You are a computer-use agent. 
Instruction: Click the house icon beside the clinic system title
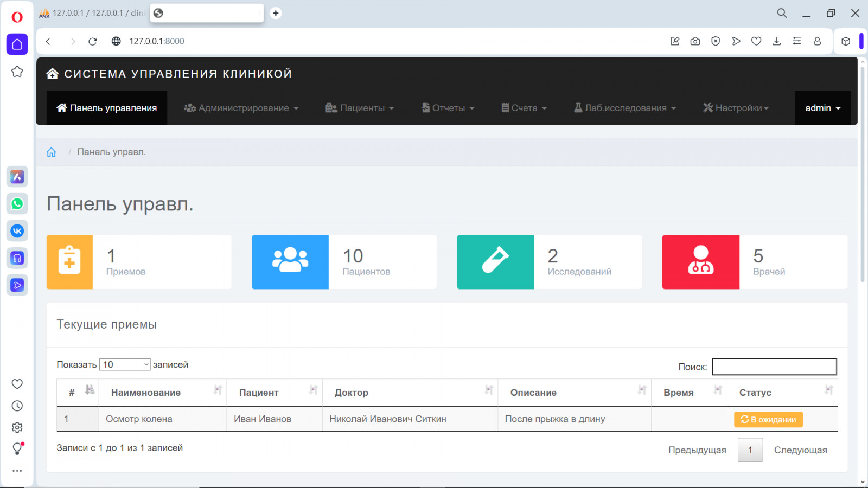click(53, 74)
